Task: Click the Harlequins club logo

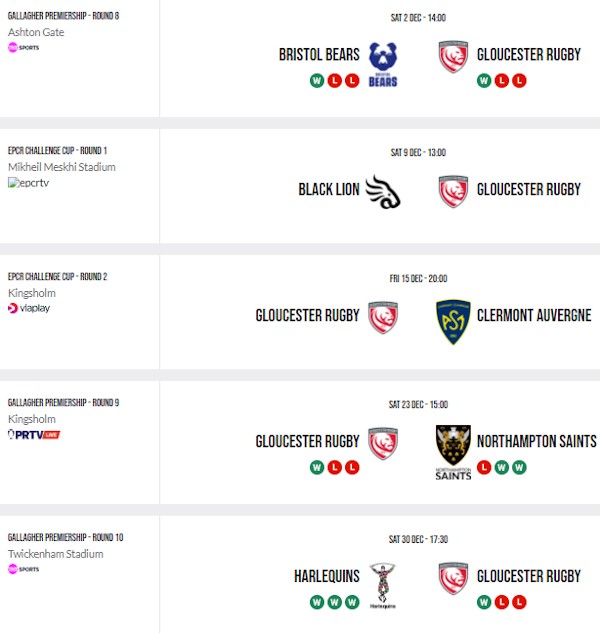Action: click(x=381, y=583)
